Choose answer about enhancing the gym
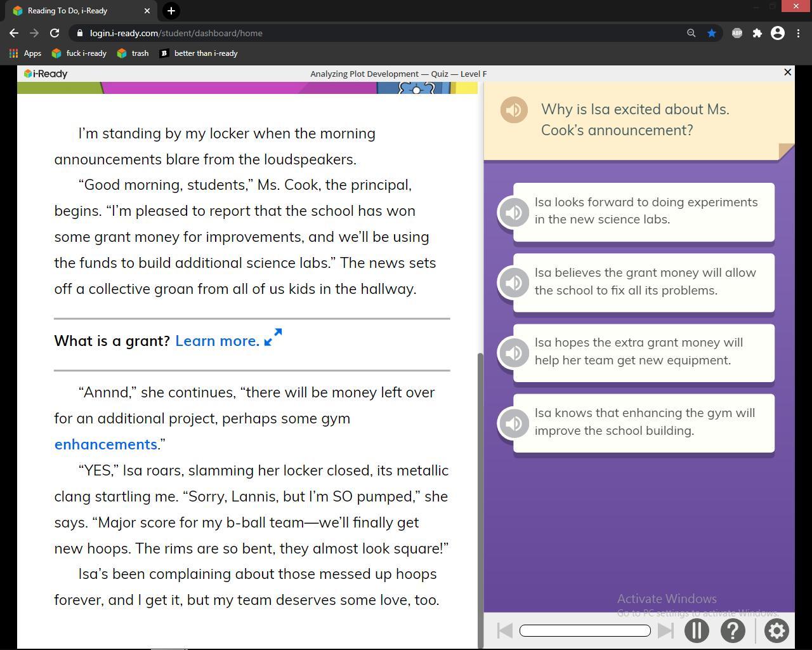812x650 pixels. click(644, 423)
